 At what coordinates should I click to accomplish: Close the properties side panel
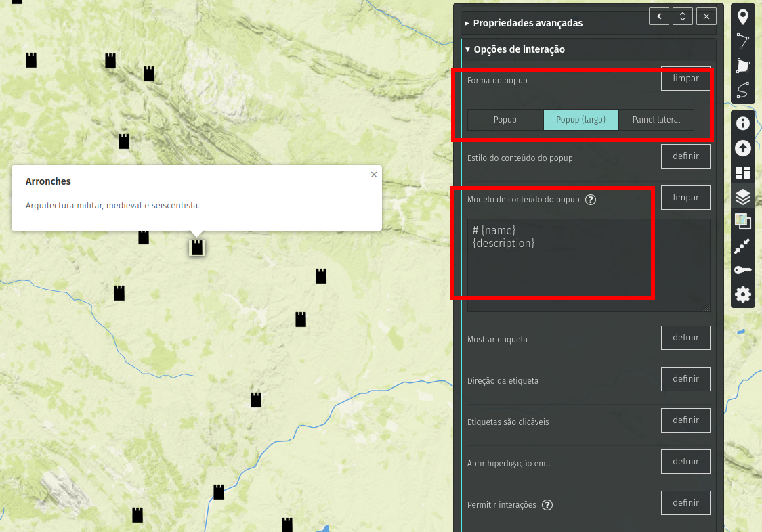(706, 16)
